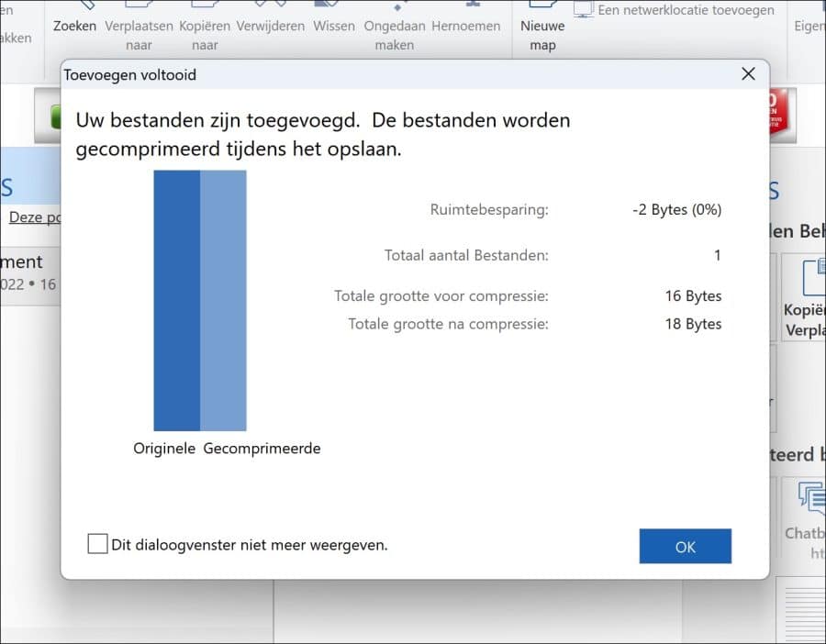
Task: Click 'Ongedaan maken' in the ribbon
Action: pyautogui.click(x=395, y=27)
